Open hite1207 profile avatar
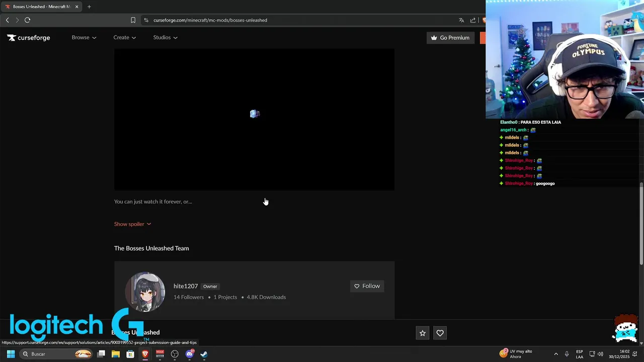The width and height of the screenshot is (644, 362). tap(145, 292)
